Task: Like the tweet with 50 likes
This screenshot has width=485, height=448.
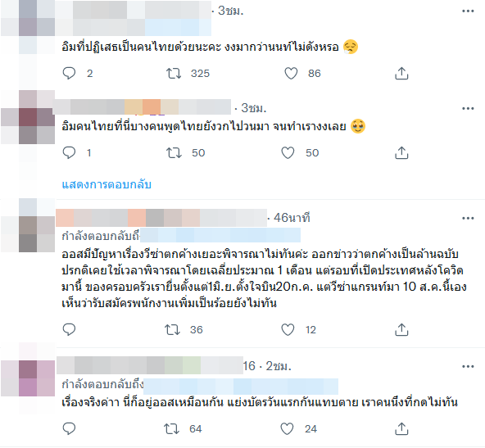Action: click(288, 152)
